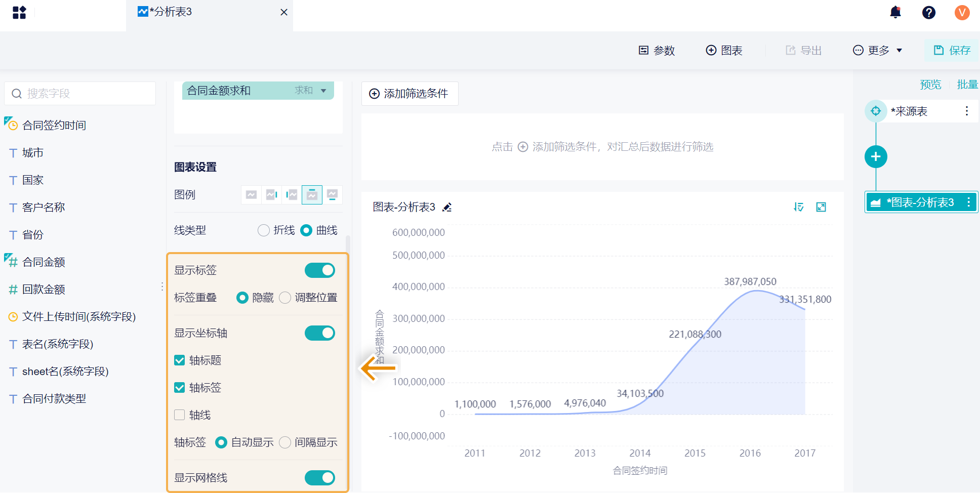Close the 分析表3 tab
Image resolution: width=980 pixels, height=493 pixels.
point(284,12)
